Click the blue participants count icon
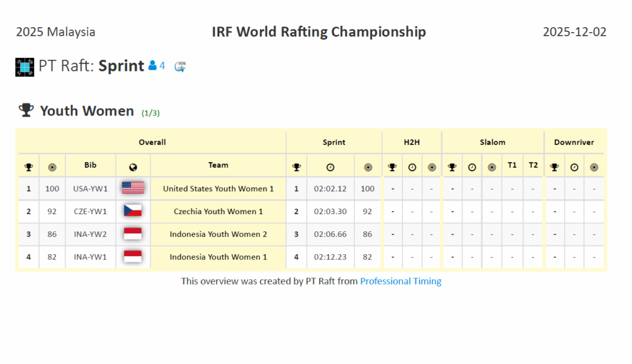The width and height of the screenshot is (632, 364). (152, 65)
